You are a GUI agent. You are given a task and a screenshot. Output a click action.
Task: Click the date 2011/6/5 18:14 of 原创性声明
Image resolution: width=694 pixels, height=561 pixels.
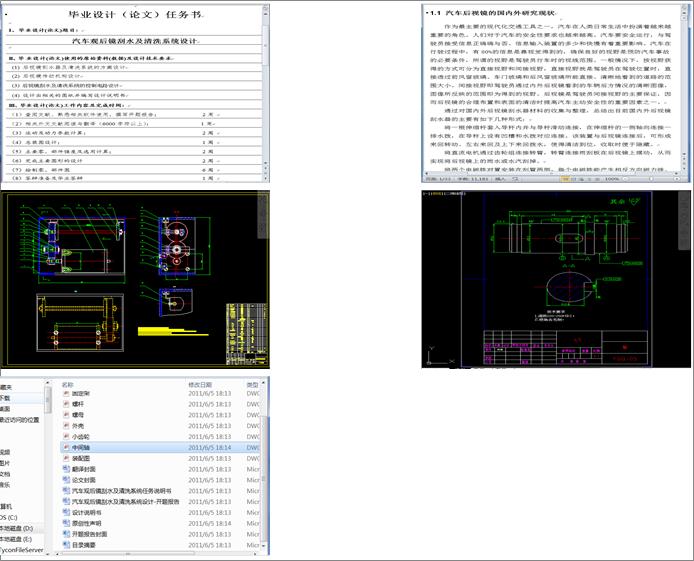(210, 523)
